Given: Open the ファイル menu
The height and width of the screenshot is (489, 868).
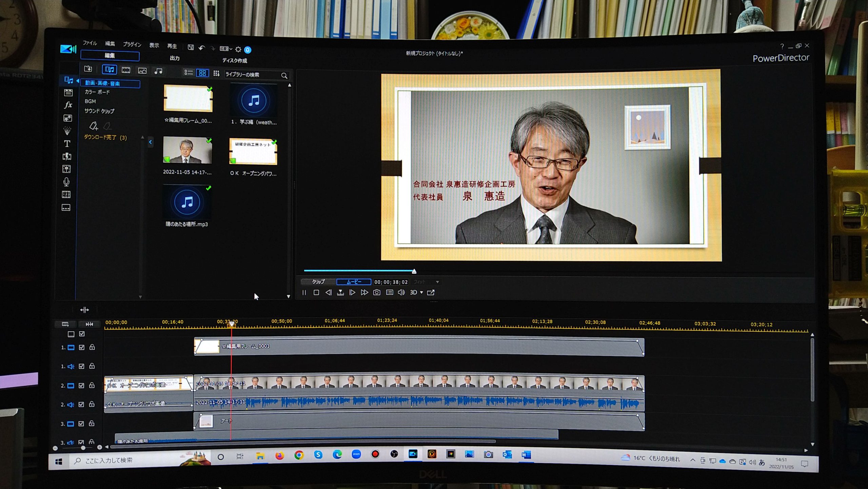Looking at the screenshot, I should pos(90,43).
